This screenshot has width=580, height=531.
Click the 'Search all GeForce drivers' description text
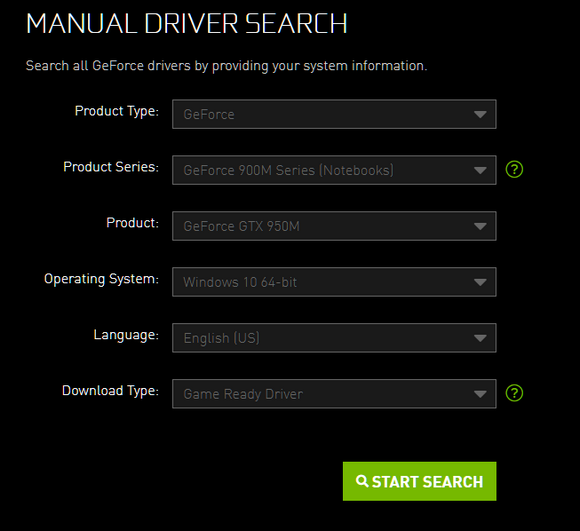pos(226,66)
